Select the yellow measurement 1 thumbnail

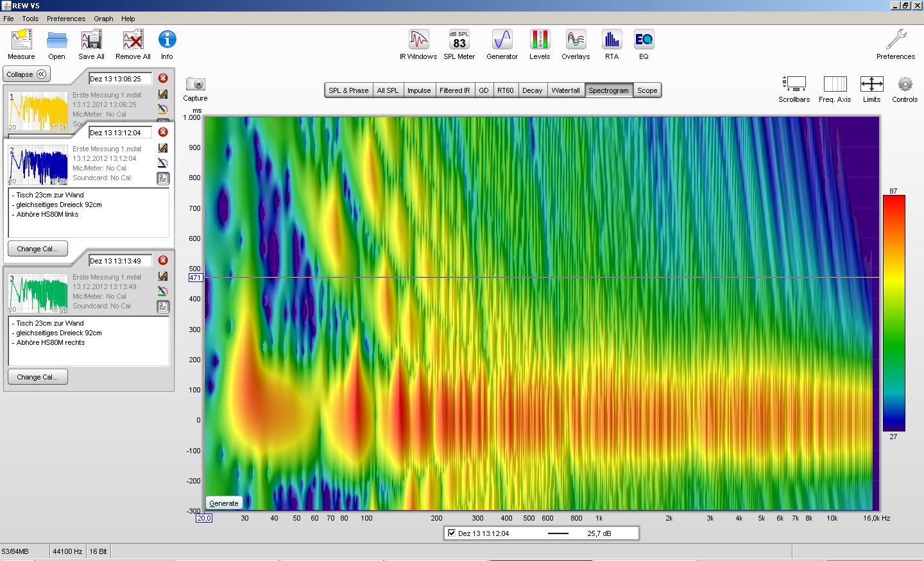click(38, 112)
